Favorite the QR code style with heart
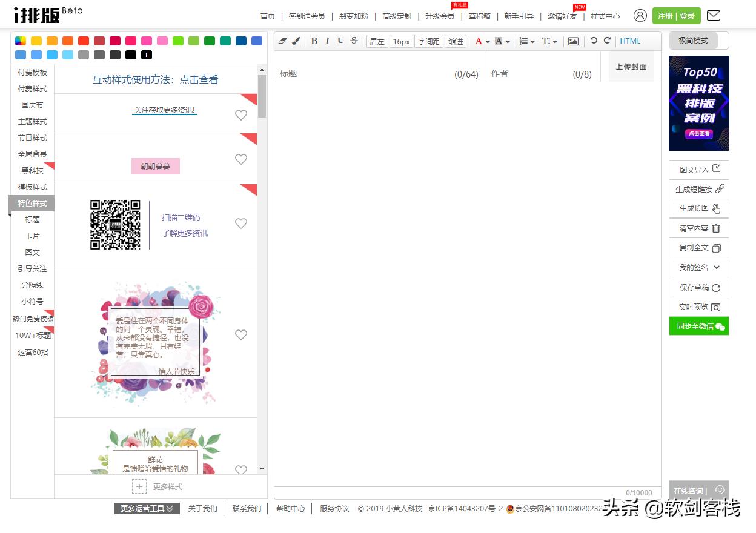756x533 pixels. 241,223
